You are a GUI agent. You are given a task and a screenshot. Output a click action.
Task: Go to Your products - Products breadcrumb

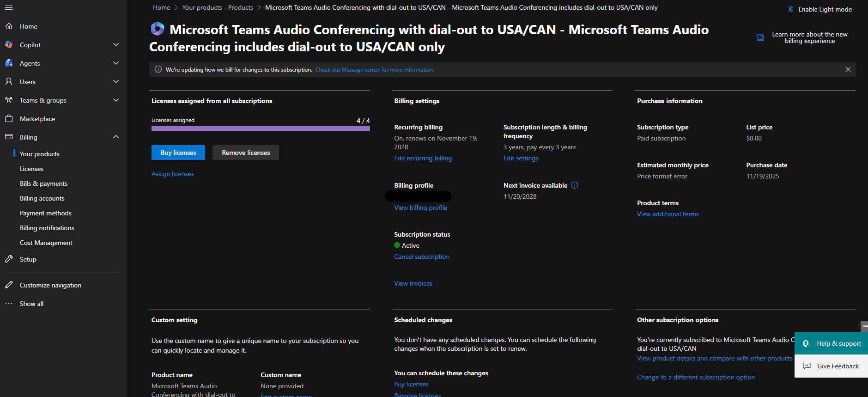218,7
